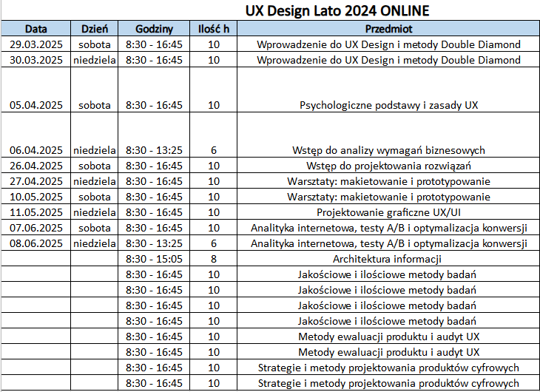Select the 8:30 - 15:05 hours cell
The height and width of the screenshot is (392, 540).
click(x=154, y=258)
